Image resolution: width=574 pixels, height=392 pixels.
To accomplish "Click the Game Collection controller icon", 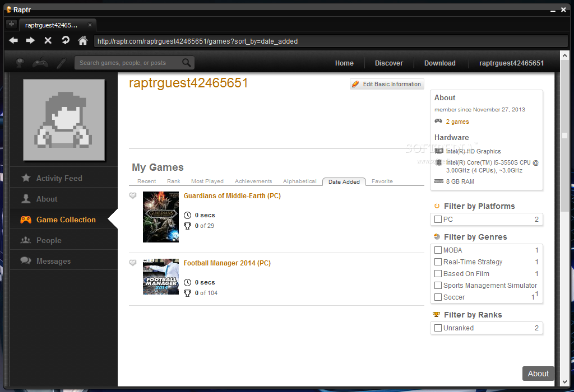I will click(x=26, y=220).
